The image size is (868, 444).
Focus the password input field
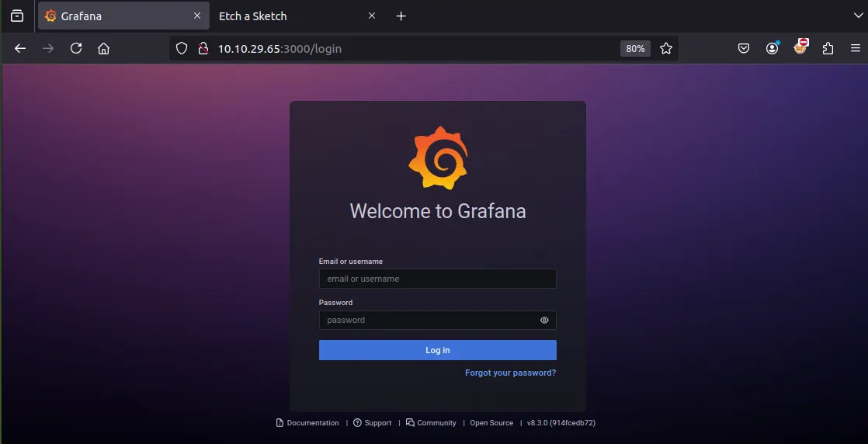(x=437, y=320)
